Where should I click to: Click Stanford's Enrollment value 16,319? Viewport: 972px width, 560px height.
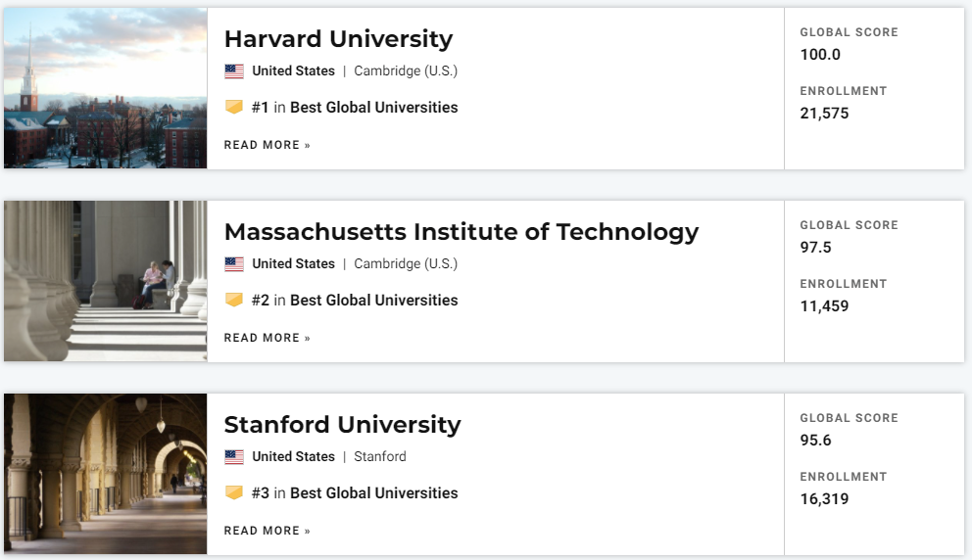coord(824,499)
